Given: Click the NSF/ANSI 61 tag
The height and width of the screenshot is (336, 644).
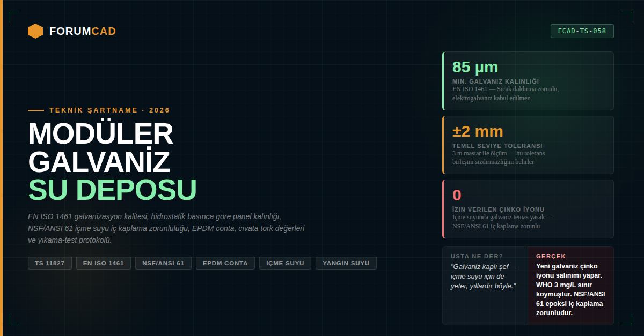Looking at the screenshot, I should [163, 263].
